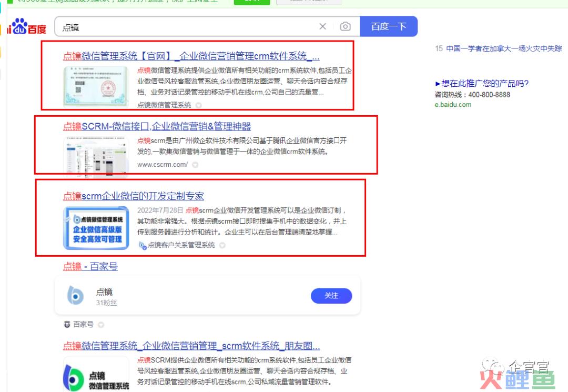Clear the search box with the X icon
The height and width of the screenshot is (392, 568).
pyautogui.click(x=322, y=26)
